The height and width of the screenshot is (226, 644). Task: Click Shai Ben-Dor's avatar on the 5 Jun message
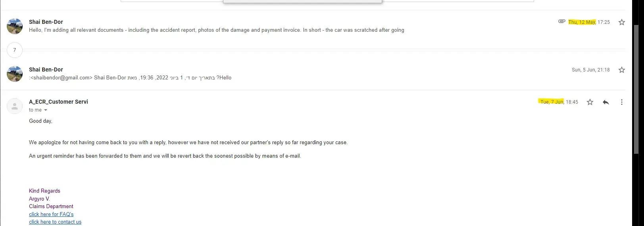[15, 74]
